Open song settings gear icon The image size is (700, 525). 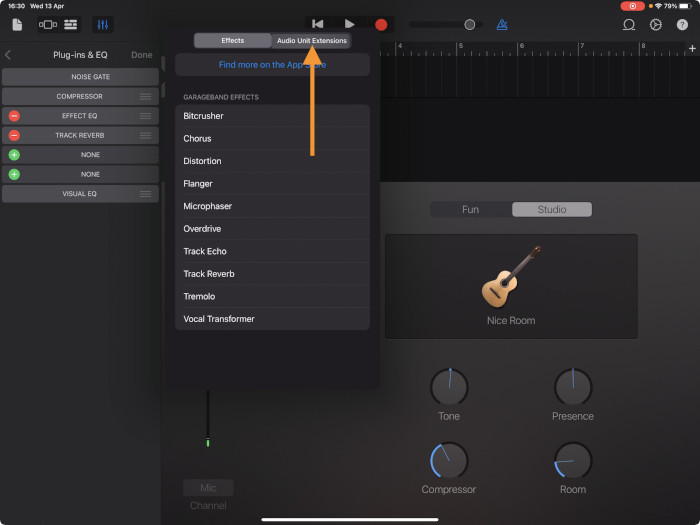click(656, 24)
